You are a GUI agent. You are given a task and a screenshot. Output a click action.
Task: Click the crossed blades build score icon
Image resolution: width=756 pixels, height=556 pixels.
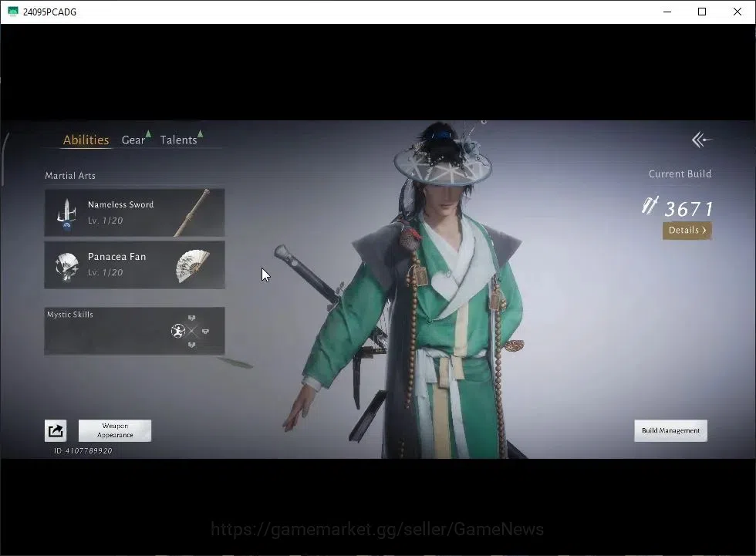tap(650, 205)
